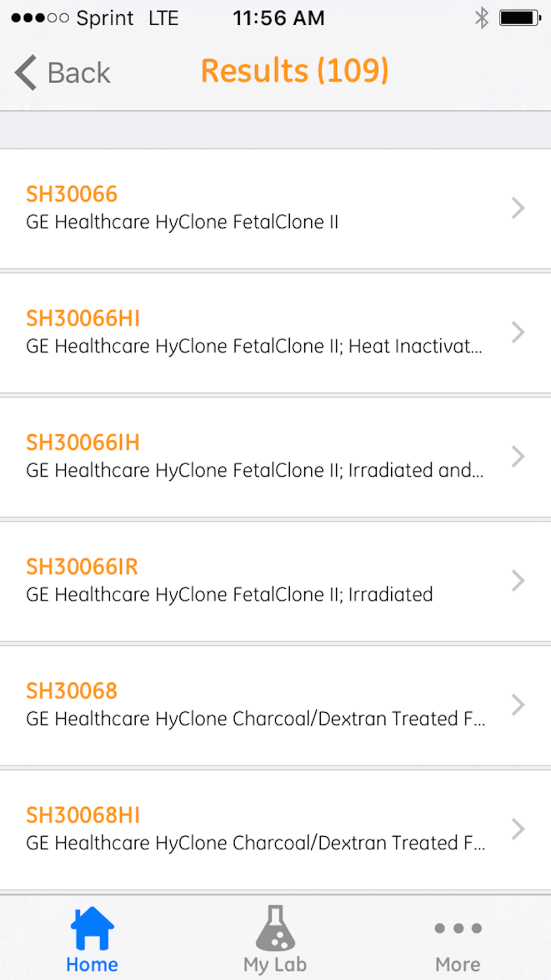Select the SH30068 product code
The width and height of the screenshot is (551, 980).
point(72,691)
